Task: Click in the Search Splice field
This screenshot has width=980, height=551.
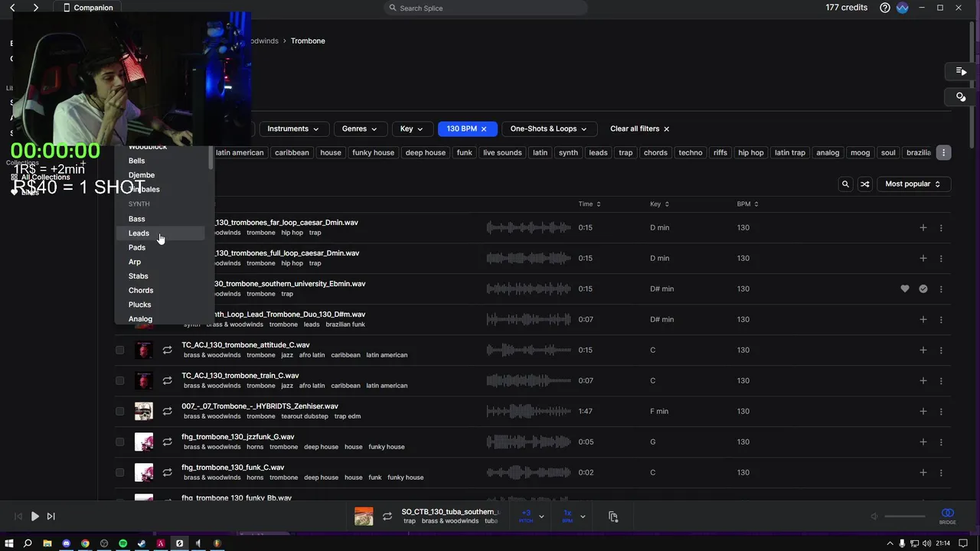Action: [485, 8]
